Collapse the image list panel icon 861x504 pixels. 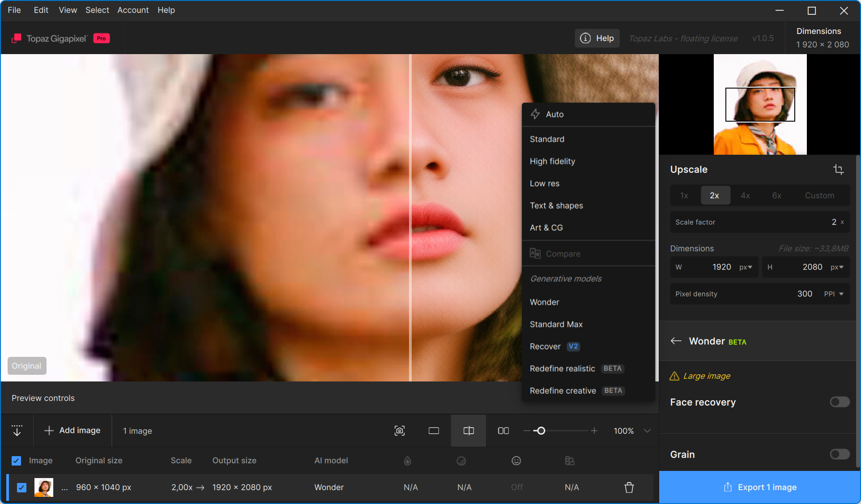coord(17,431)
